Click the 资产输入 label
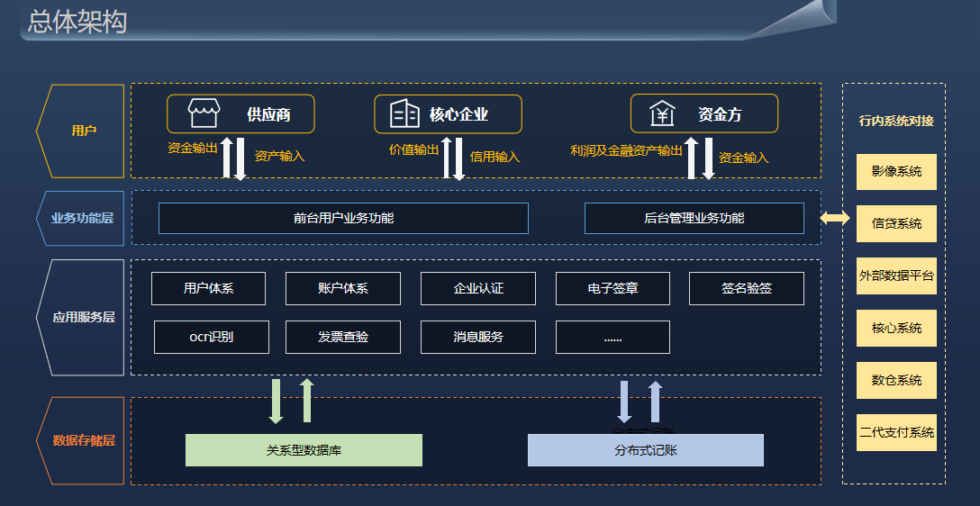This screenshot has width=980, height=506. tap(279, 156)
